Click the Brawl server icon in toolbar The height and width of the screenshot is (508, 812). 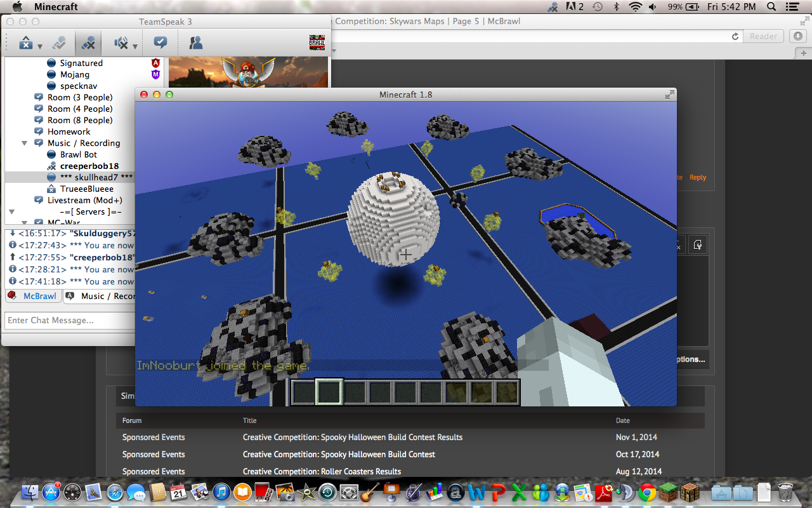(x=317, y=43)
